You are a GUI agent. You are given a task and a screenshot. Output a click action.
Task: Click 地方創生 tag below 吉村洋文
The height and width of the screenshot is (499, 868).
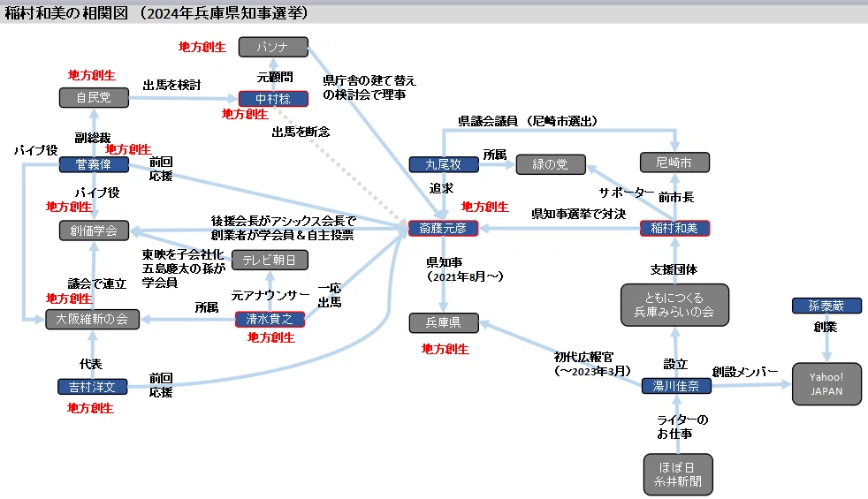(90, 408)
